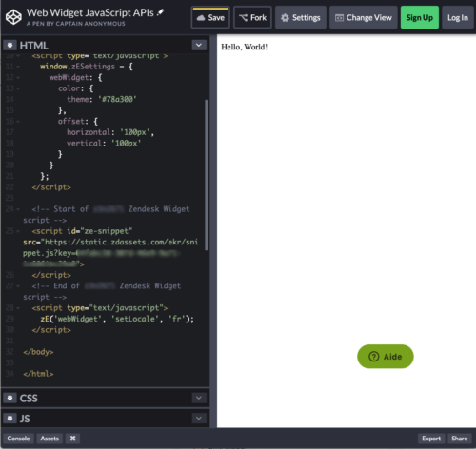This screenshot has width=476, height=449.
Task: Open CSS panel settings gear
Action: (x=10, y=398)
